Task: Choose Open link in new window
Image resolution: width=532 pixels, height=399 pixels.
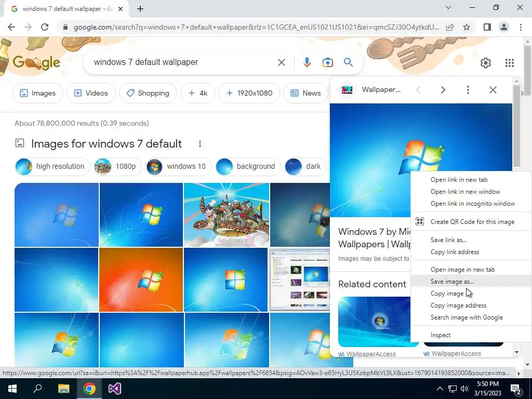Action: 471,192
